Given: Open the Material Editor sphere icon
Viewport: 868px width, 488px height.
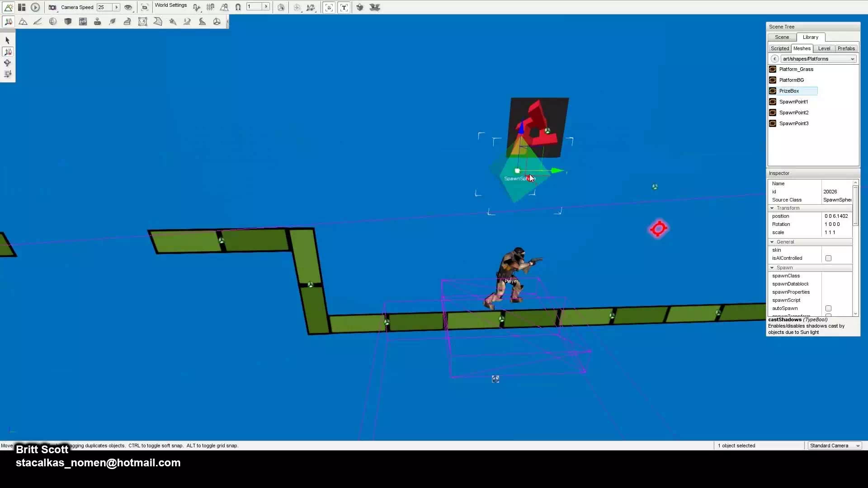Looking at the screenshot, I should 53,22.
